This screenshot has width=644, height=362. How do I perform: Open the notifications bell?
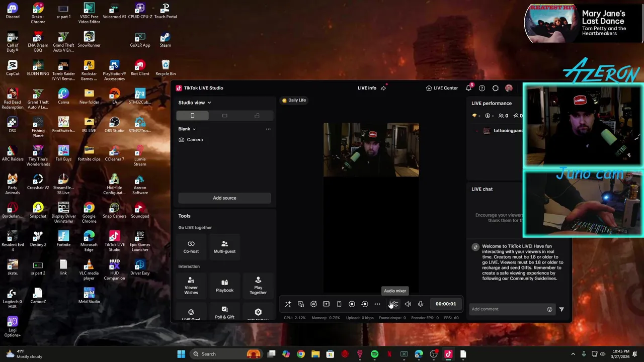[x=469, y=88]
